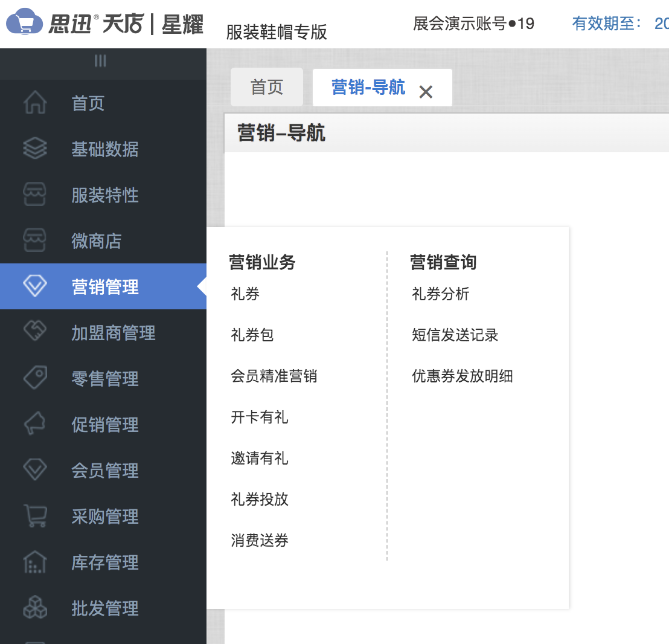Select the 采购管理 shopping cart icon
The height and width of the screenshot is (644, 669).
click(x=34, y=516)
